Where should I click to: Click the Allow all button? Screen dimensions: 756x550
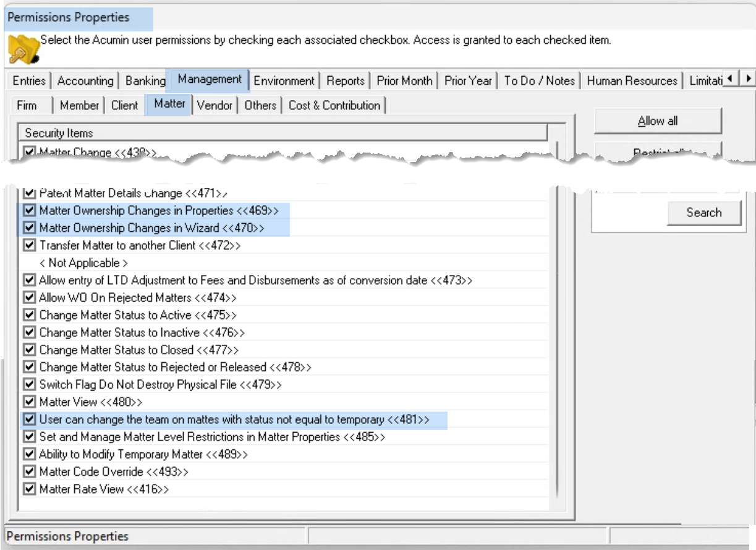pyautogui.click(x=658, y=121)
